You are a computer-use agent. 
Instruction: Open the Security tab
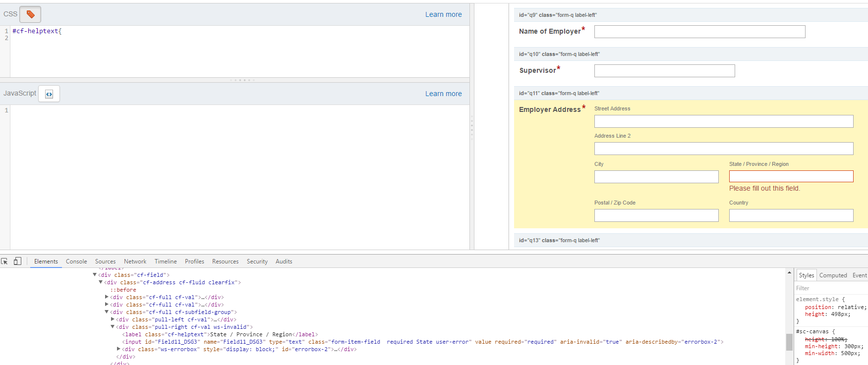point(257,261)
